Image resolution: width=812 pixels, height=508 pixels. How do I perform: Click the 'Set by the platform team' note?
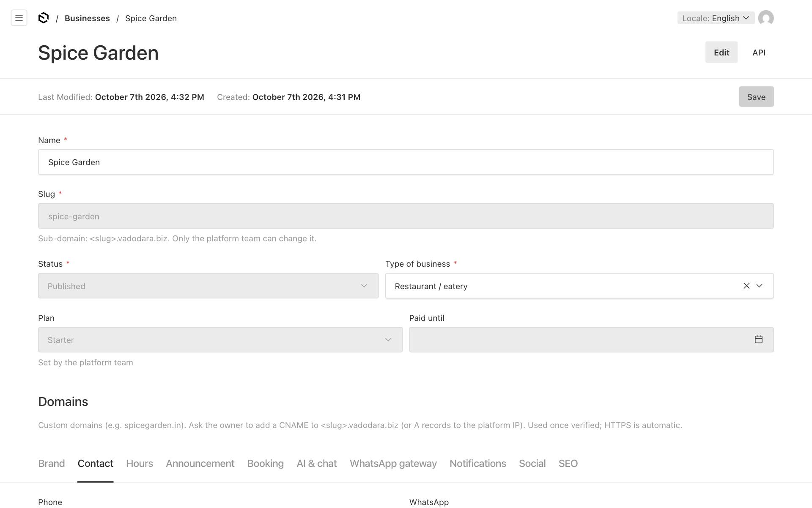pos(85,362)
